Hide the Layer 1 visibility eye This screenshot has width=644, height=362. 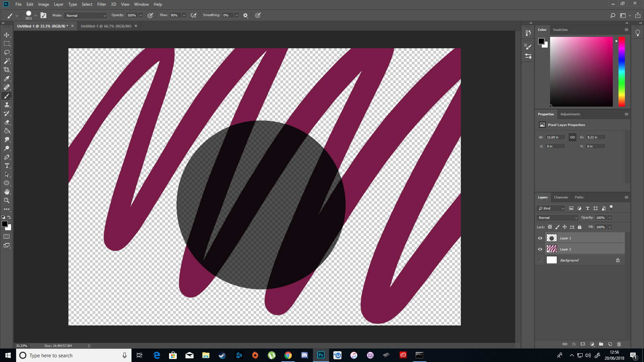point(540,238)
